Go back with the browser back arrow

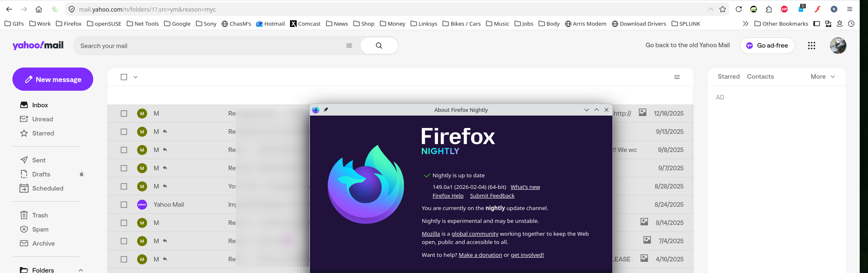(x=9, y=9)
